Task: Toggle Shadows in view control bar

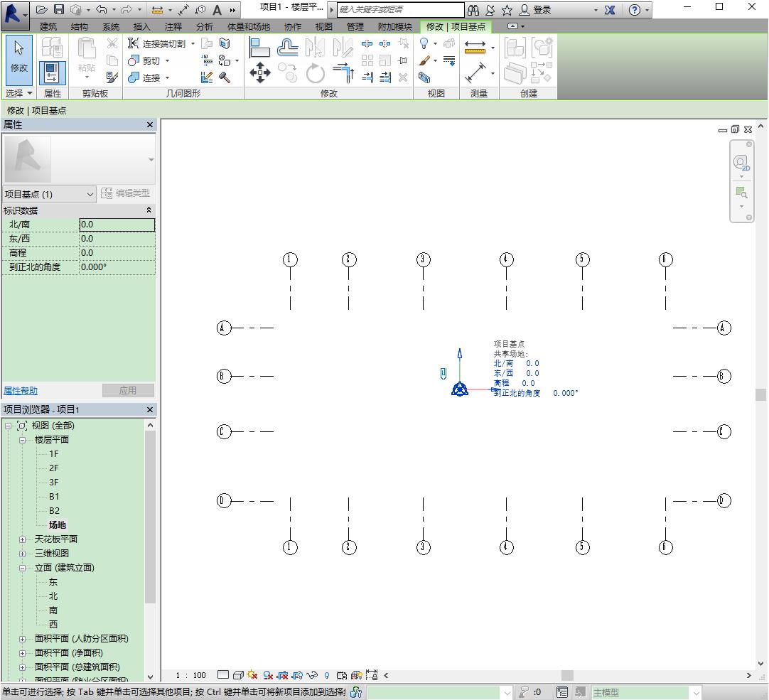Action: point(268,675)
